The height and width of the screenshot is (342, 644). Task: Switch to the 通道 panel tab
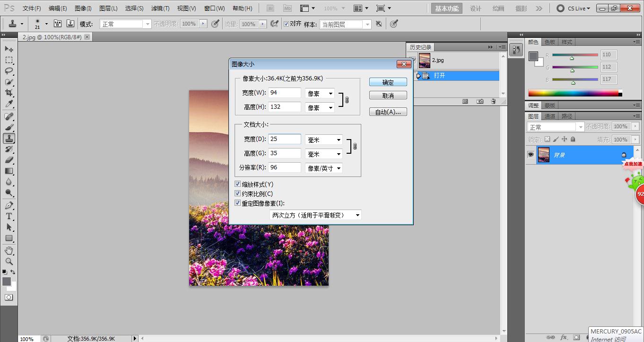pyautogui.click(x=549, y=115)
